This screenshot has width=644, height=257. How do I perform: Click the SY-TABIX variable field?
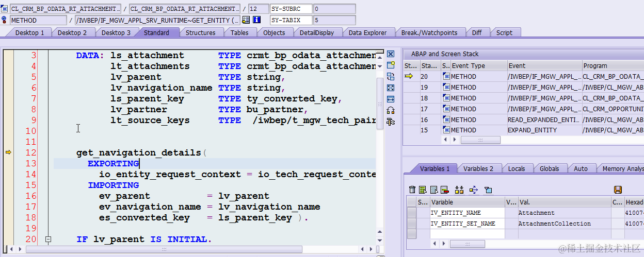pos(292,20)
